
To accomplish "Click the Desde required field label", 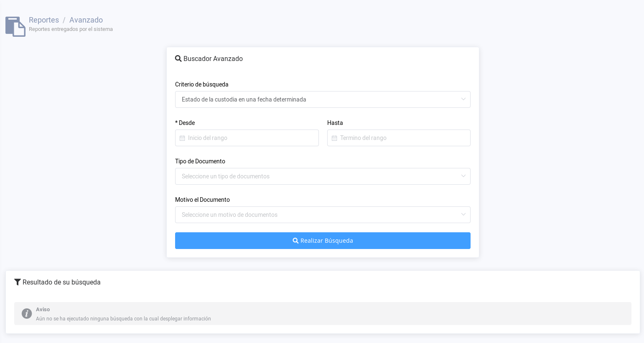I will 185,123.
